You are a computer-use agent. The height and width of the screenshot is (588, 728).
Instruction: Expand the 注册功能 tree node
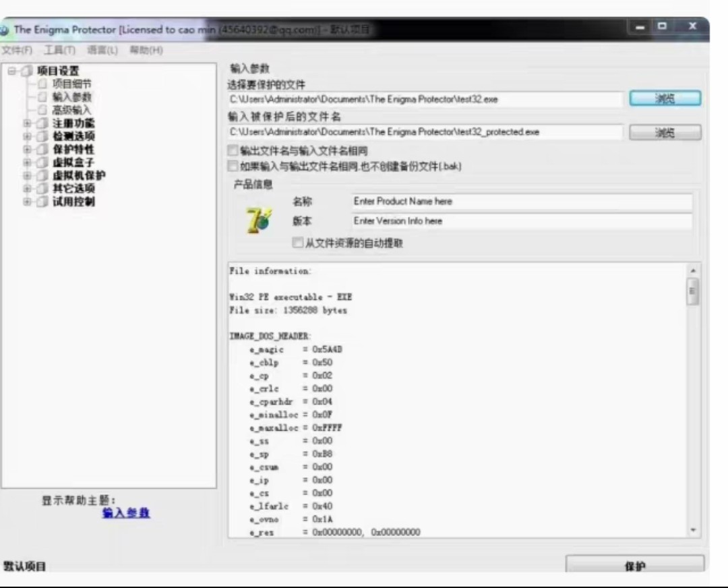pos(27,123)
